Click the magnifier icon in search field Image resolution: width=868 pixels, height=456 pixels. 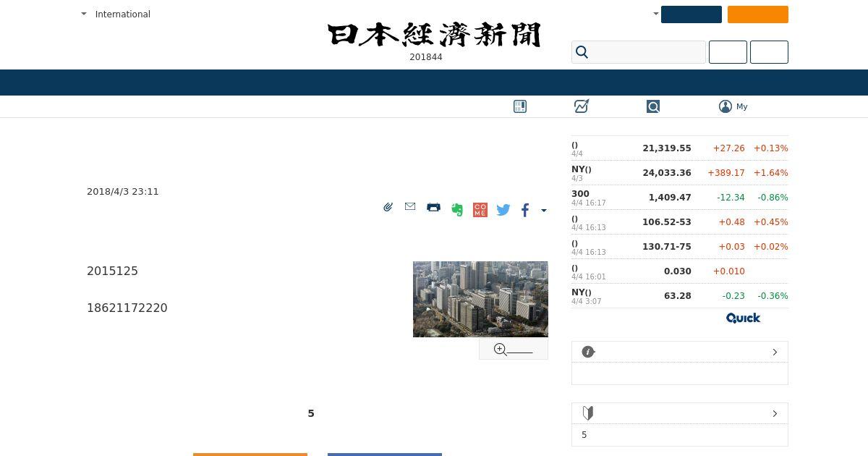pyautogui.click(x=582, y=52)
